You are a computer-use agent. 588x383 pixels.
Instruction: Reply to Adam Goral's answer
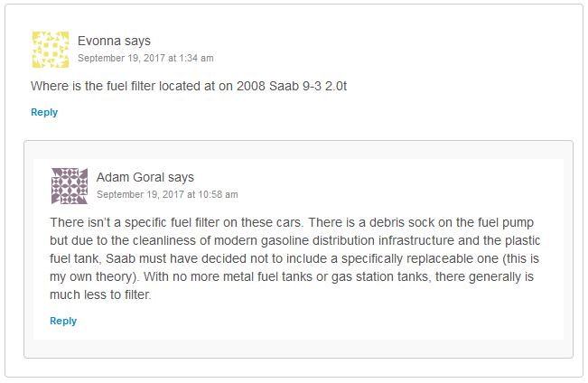tap(63, 321)
